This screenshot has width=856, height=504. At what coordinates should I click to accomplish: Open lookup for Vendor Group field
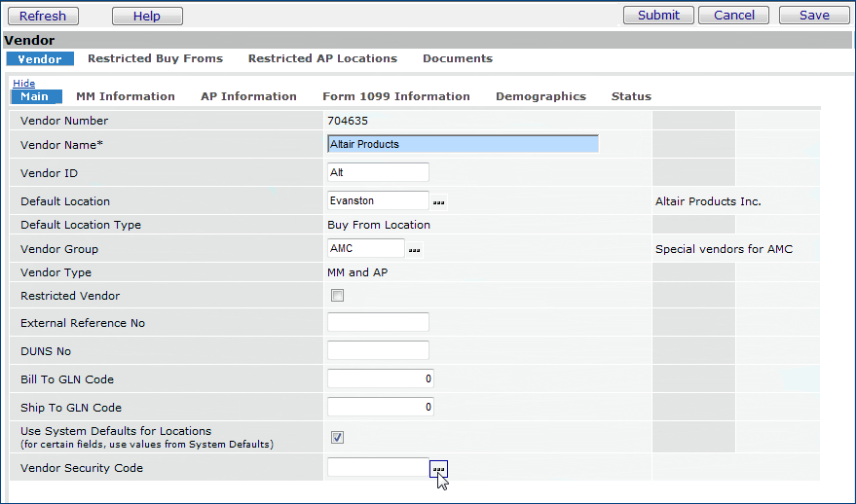(x=415, y=250)
